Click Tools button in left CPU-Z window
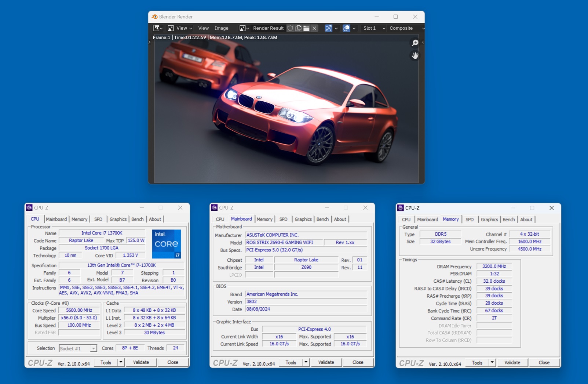588x384 pixels. 106,362
